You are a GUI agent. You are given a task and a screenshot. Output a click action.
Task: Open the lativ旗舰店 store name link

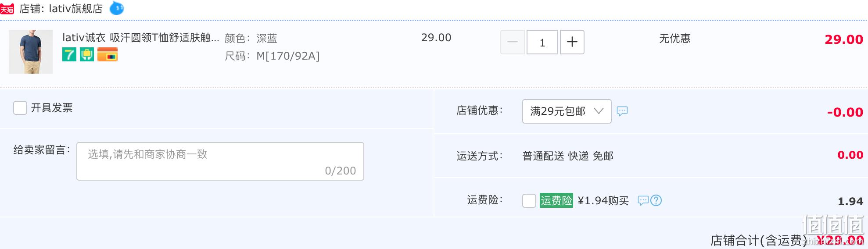75,9
